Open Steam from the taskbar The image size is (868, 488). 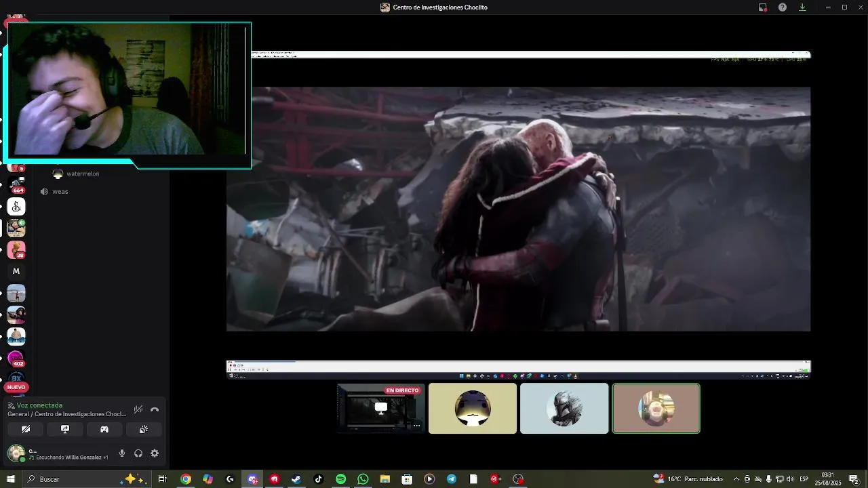(296, 479)
